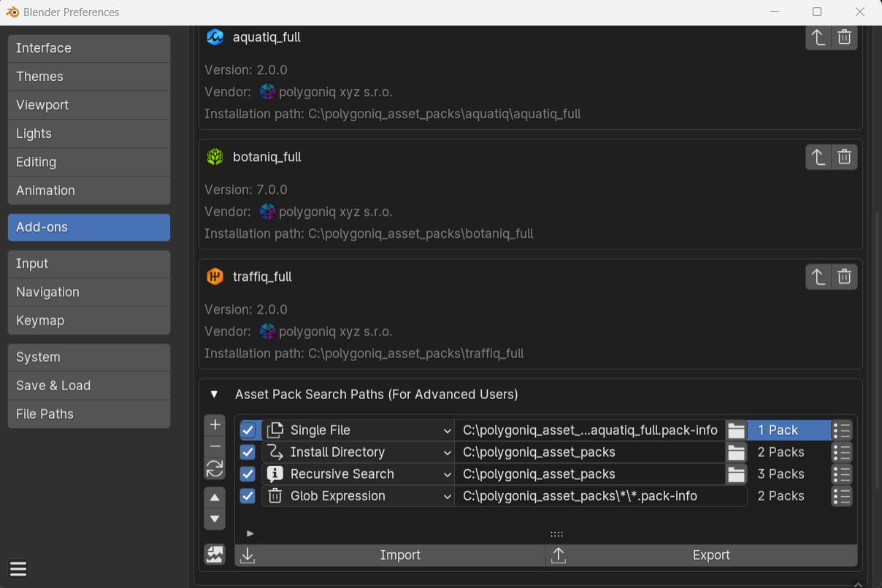Edit the Recursive Search path field
The height and width of the screenshot is (588, 882).
click(x=590, y=474)
